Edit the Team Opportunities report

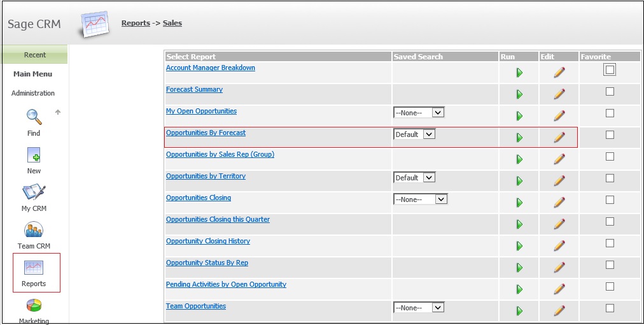point(559,310)
